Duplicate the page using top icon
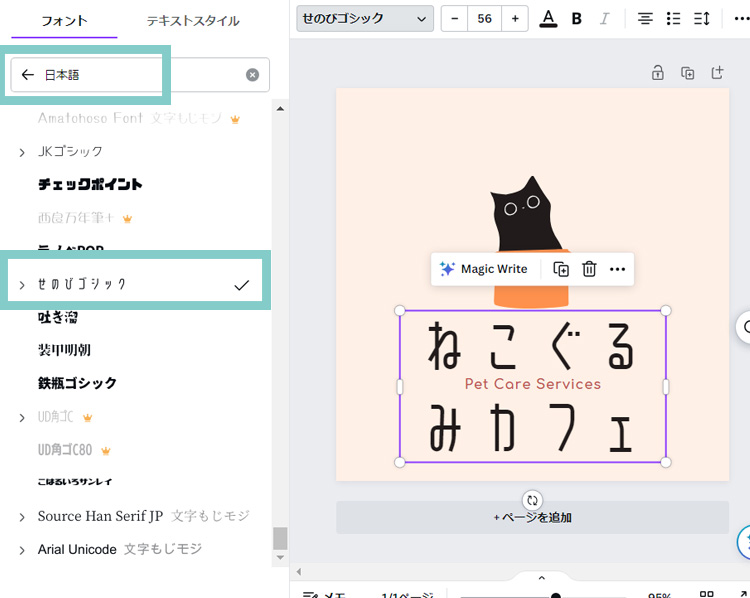Image resolution: width=750 pixels, height=598 pixels. 687,73
